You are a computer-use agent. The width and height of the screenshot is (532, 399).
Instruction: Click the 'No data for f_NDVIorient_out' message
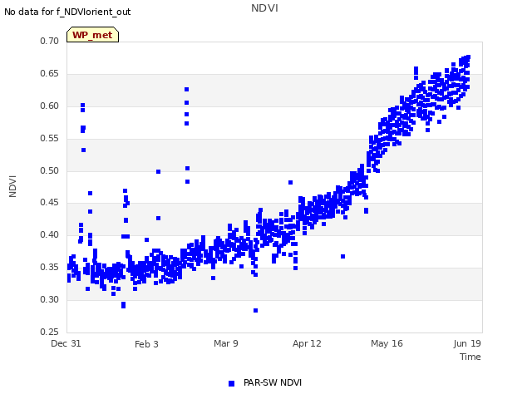[x=67, y=12]
